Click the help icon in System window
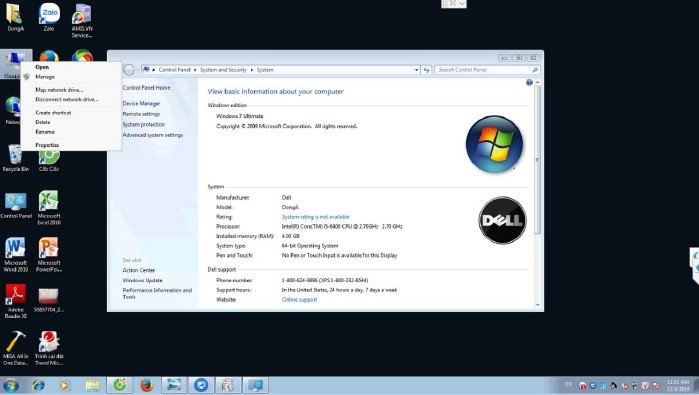This screenshot has height=395, width=699. (529, 82)
